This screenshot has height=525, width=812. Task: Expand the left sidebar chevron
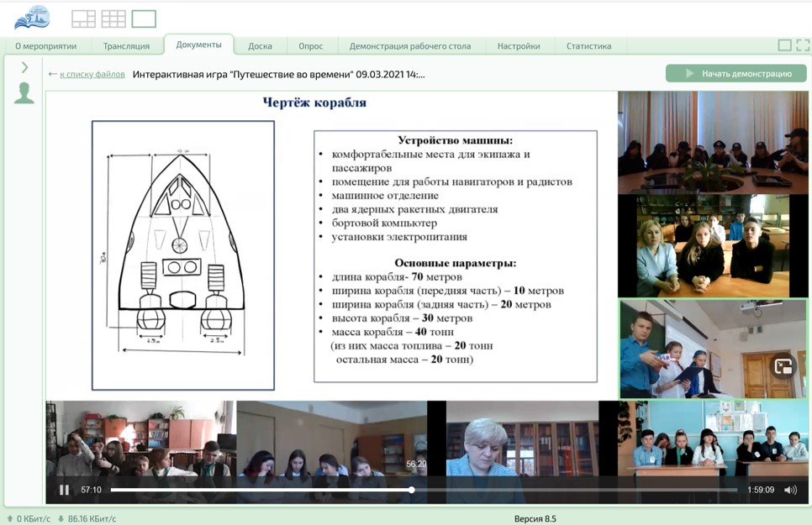[24, 67]
